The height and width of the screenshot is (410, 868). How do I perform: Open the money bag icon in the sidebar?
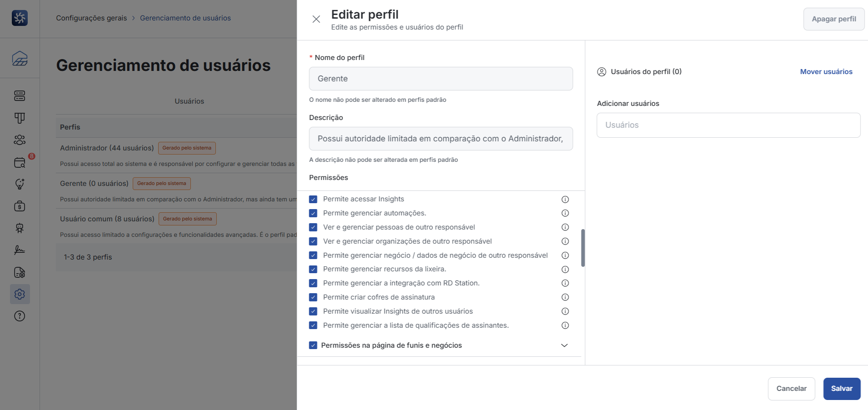tap(20, 206)
